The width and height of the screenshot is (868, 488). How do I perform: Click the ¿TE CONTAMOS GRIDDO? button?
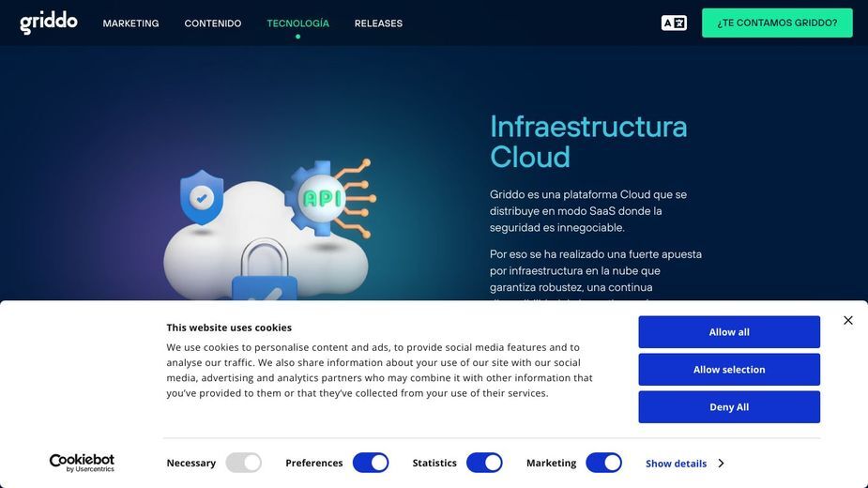coord(777,23)
